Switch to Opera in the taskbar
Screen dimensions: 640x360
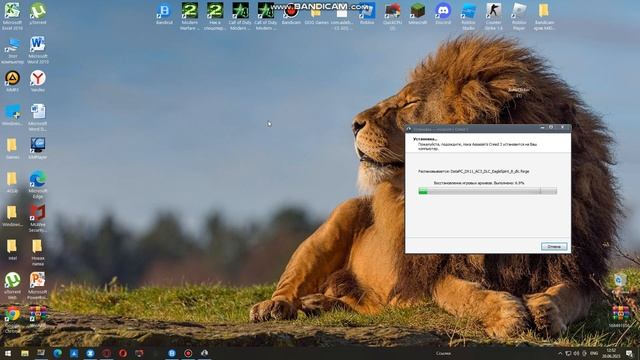(x=123, y=353)
